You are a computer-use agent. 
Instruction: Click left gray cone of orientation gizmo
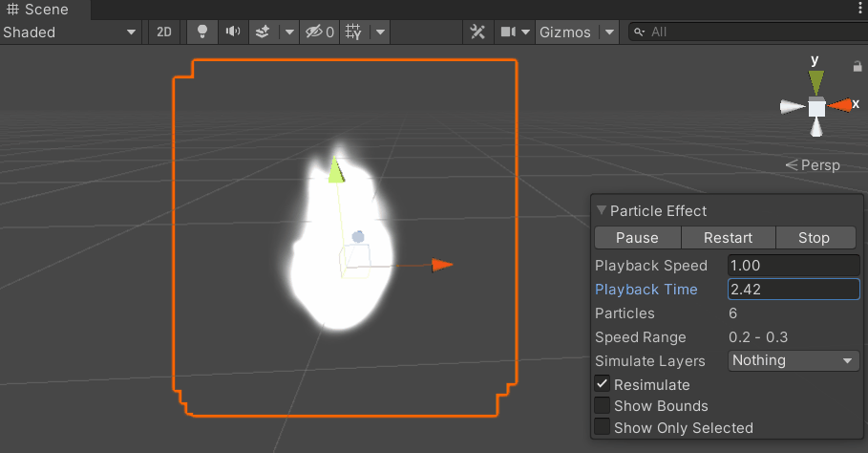(x=793, y=107)
